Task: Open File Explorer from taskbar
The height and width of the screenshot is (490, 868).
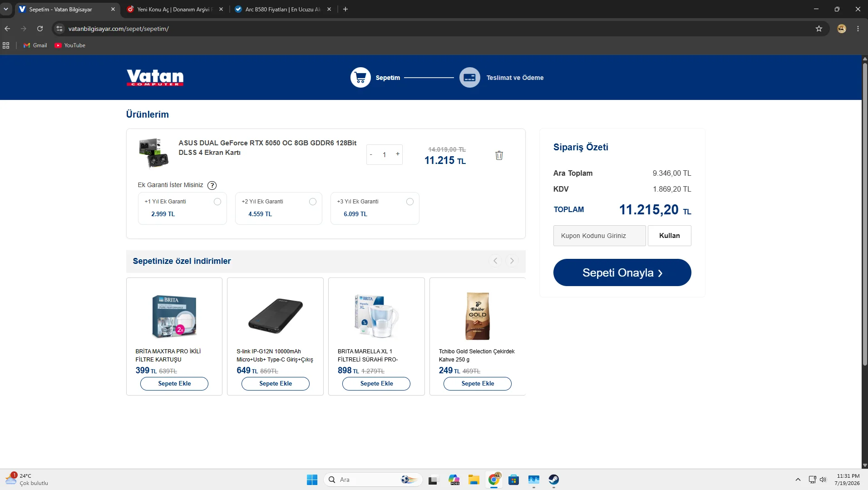Action: (474, 480)
